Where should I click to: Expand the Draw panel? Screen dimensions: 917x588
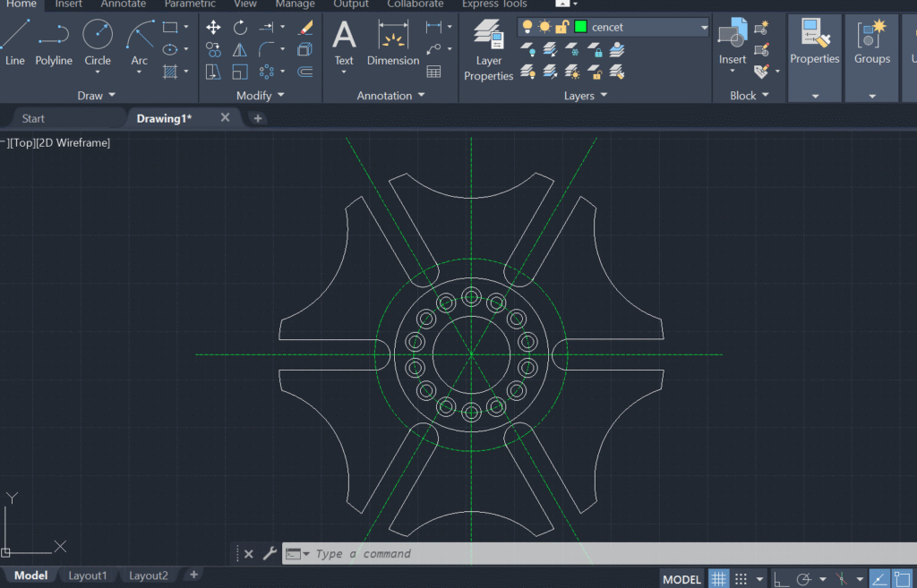point(97,95)
